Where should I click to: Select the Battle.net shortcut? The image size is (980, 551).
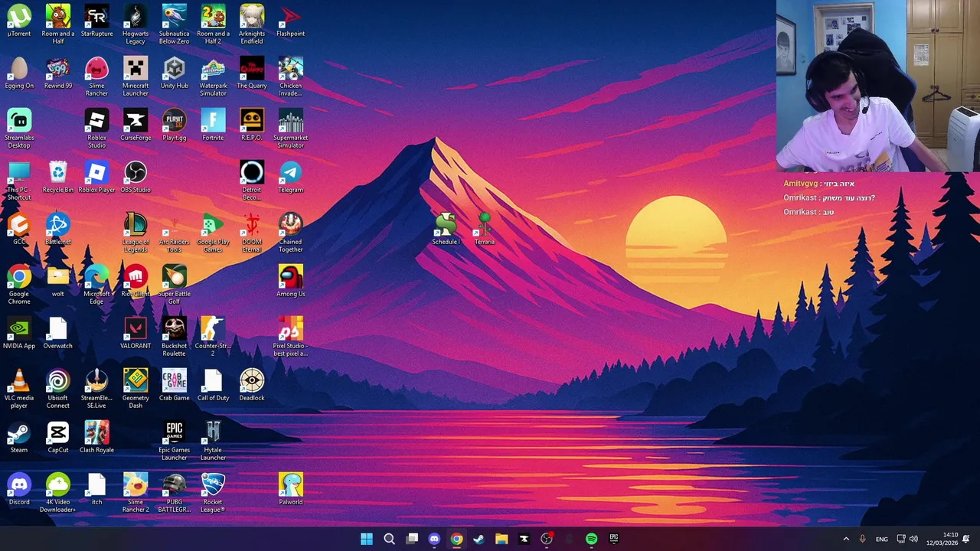pyautogui.click(x=58, y=230)
